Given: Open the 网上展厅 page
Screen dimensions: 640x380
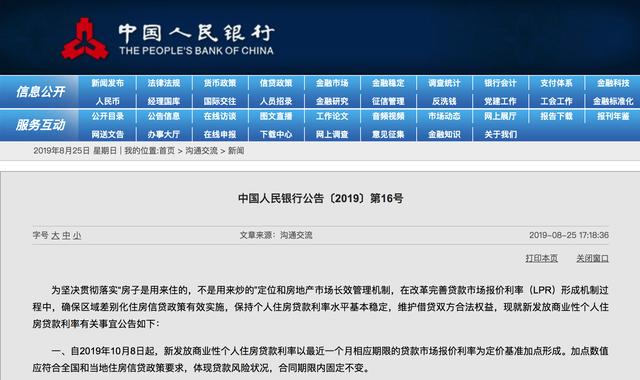Looking at the screenshot, I should point(500,116).
